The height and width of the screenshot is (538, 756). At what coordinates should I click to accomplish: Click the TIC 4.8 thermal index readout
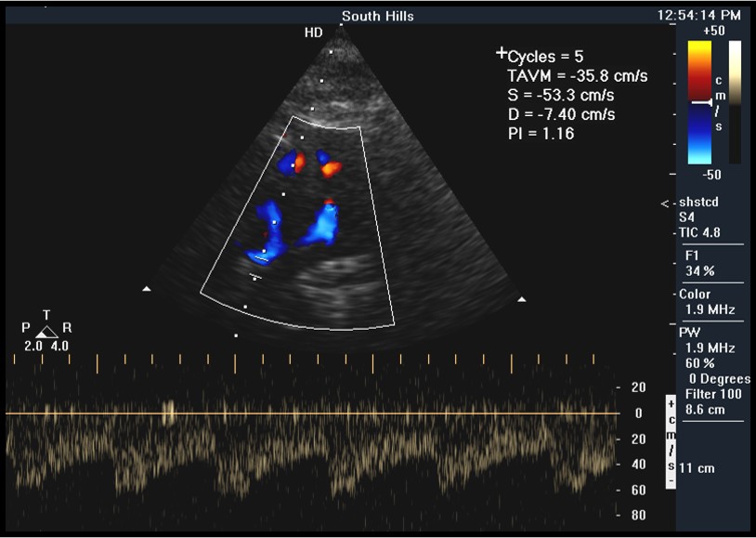coord(700,233)
